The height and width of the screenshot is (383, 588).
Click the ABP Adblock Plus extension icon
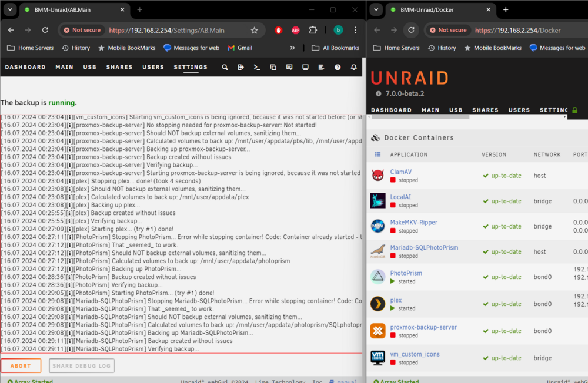coord(296,31)
